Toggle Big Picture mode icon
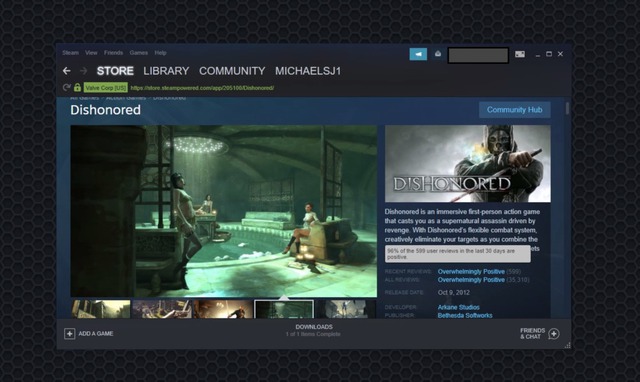Image resolution: width=640 pixels, height=382 pixels. [520, 54]
